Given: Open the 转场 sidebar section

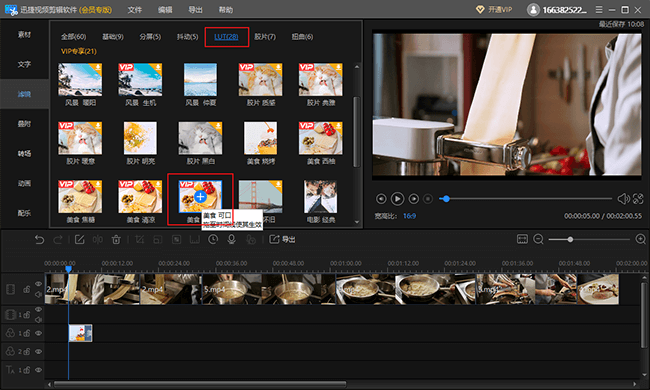Looking at the screenshot, I should [24, 153].
